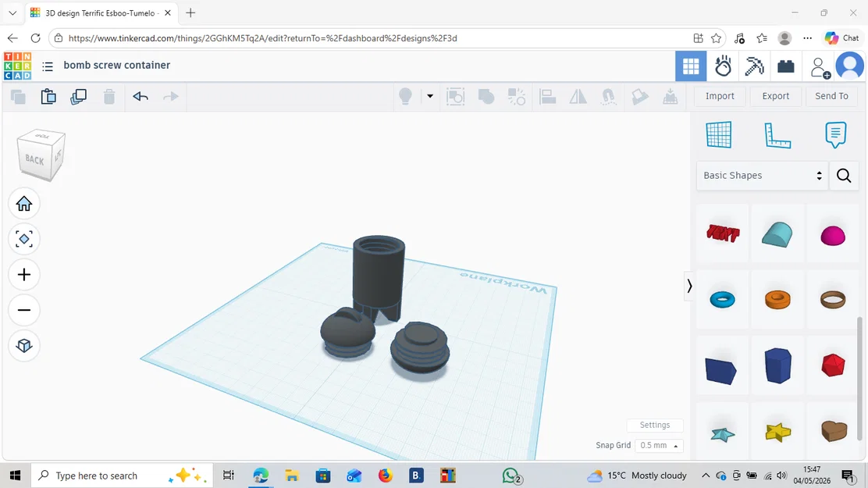
Task: Click the Delete trash icon
Action: (x=109, y=97)
